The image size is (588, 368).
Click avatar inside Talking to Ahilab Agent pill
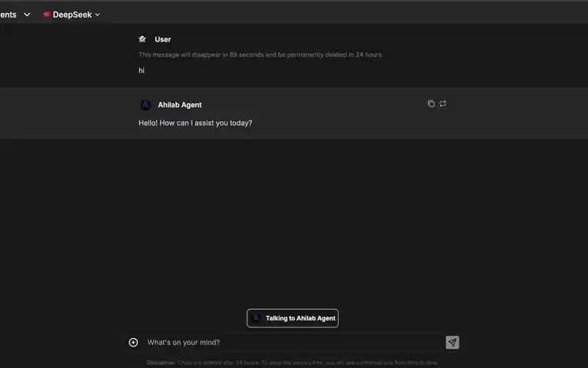pyautogui.click(x=256, y=318)
